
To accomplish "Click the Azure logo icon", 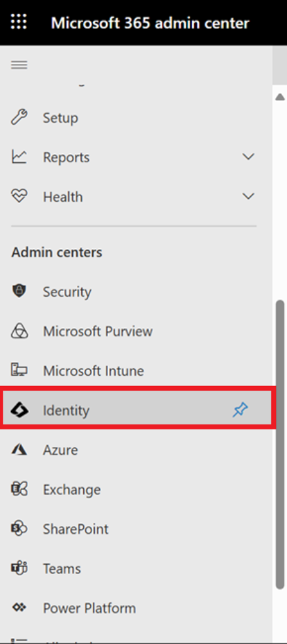I will pyautogui.click(x=19, y=449).
